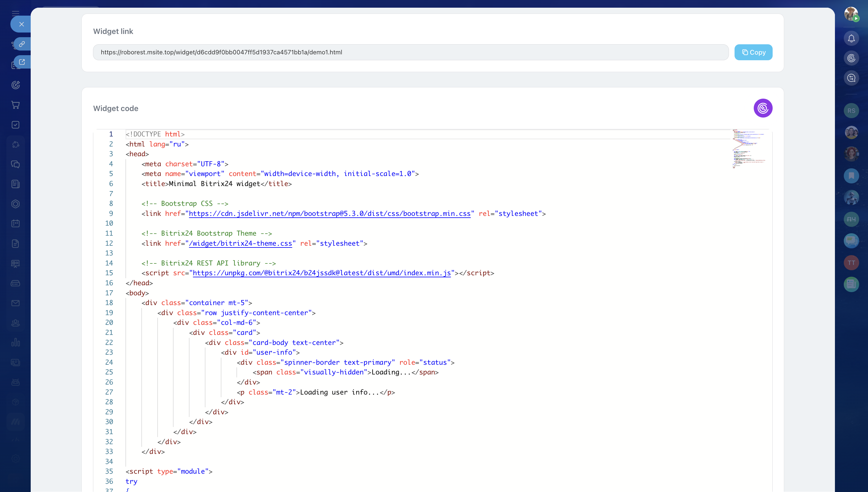Open the bitrix24-theme.css link in code
868x492 pixels.
pos(240,243)
